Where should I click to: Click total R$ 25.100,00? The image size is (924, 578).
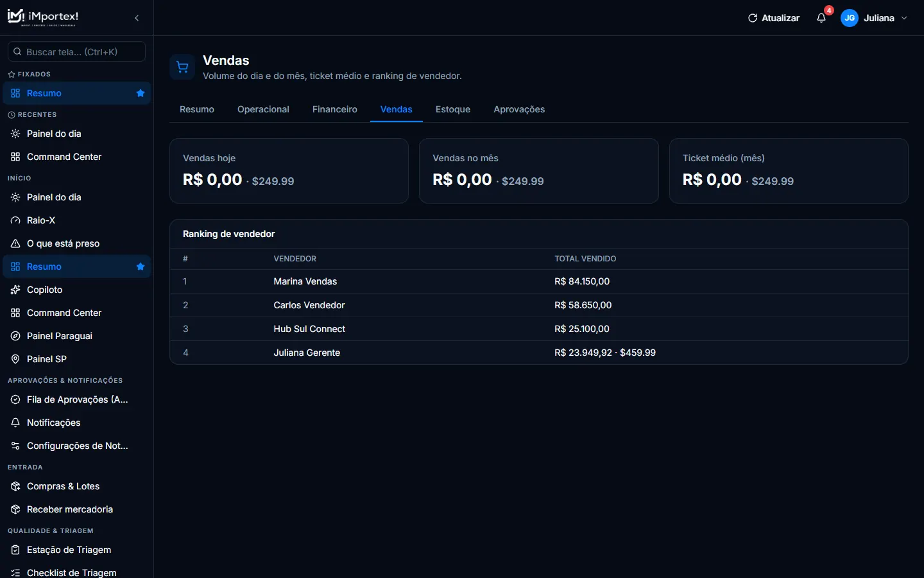click(x=582, y=329)
